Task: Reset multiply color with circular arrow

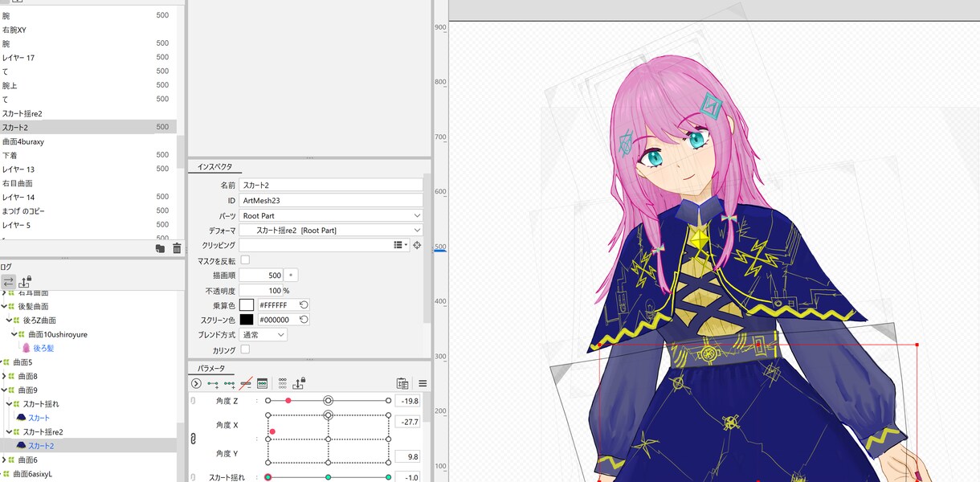Action: 304,305
